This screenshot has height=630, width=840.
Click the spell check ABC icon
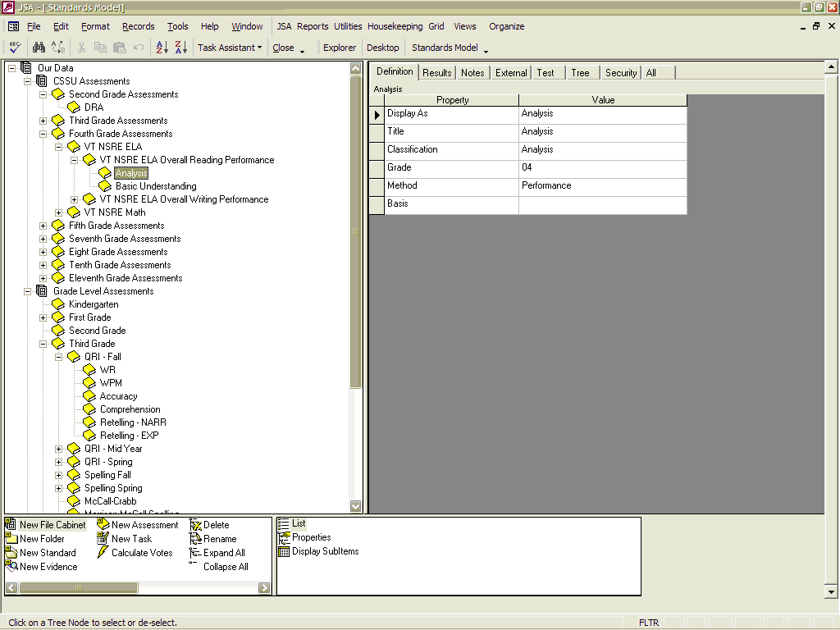coord(15,47)
